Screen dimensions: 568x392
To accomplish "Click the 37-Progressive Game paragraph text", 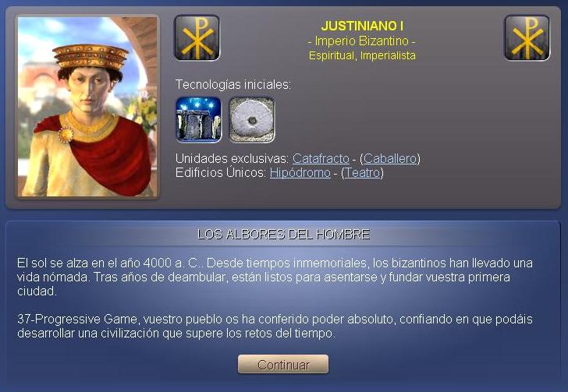I will pyautogui.click(x=275, y=326).
